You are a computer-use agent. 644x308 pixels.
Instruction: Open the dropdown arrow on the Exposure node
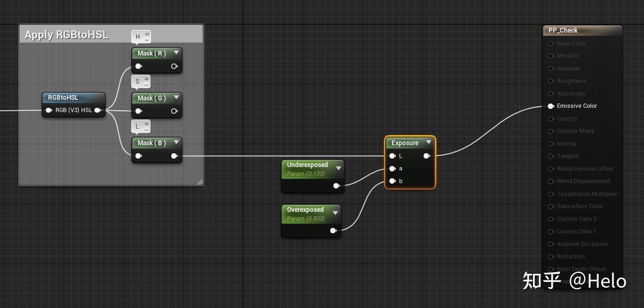point(428,143)
